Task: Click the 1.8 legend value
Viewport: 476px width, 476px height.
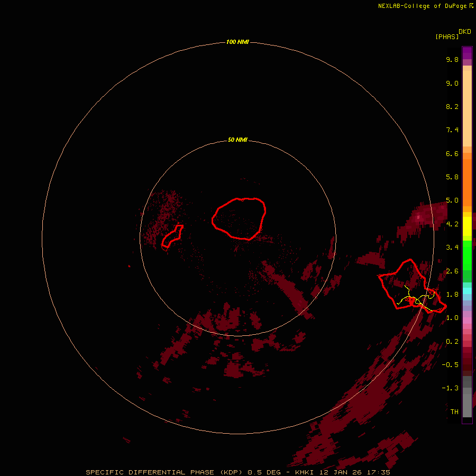Action: click(x=452, y=295)
